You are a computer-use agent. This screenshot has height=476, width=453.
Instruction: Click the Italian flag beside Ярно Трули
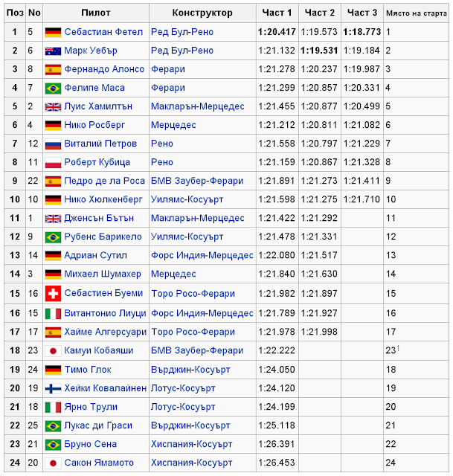(53, 408)
